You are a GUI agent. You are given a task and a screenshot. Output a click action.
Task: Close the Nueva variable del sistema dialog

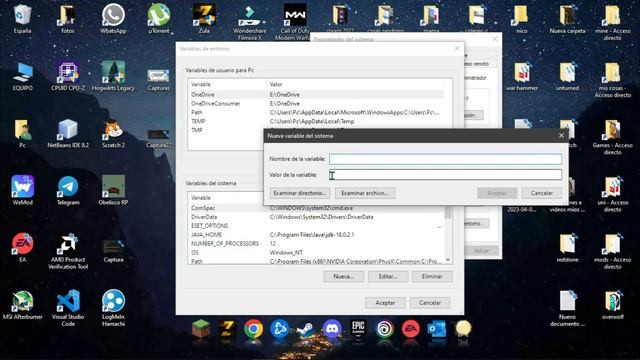[561, 136]
